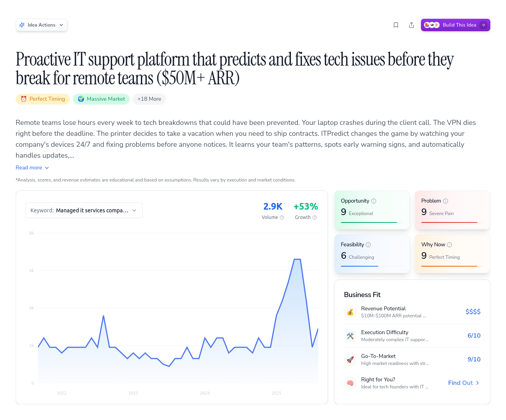Click the rocket Go-To-Market icon

(x=350, y=359)
